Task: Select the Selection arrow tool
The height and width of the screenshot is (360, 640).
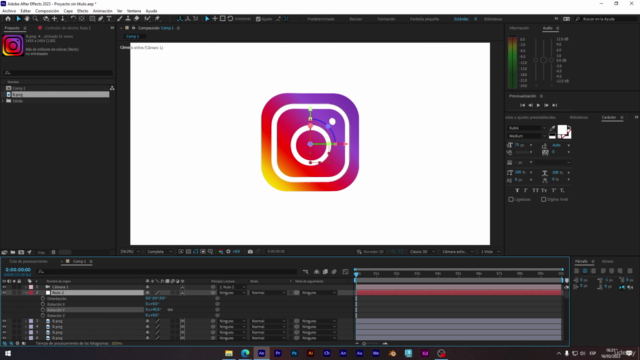Action: click(x=18, y=19)
